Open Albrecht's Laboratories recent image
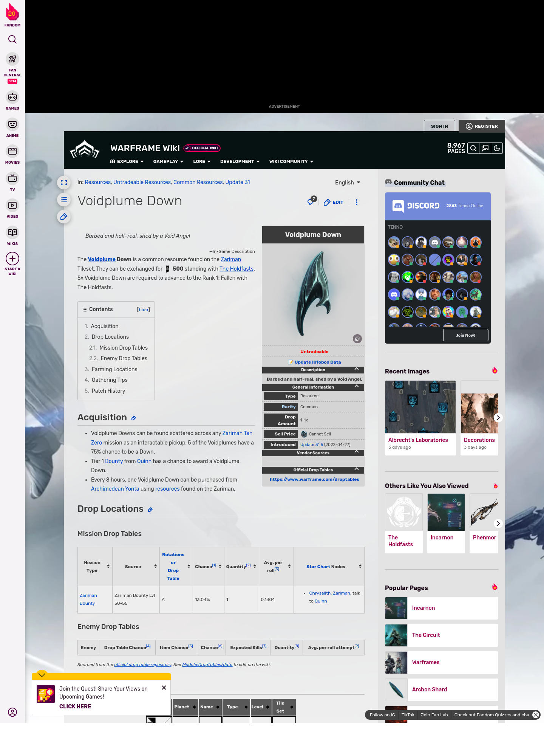The image size is (544, 756). pyautogui.click(x=420, y=407)
